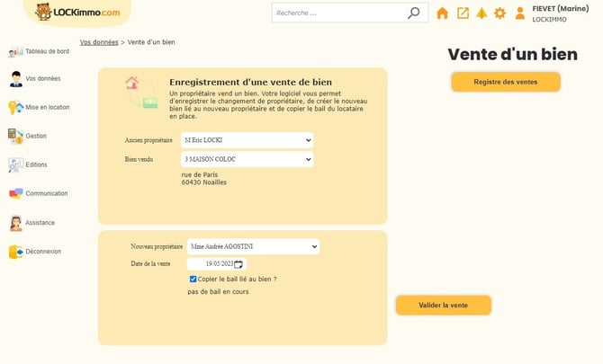This screenshot has width=603, height=364.
Task: Open the home icon in header
Action: (x=442, y=13)
